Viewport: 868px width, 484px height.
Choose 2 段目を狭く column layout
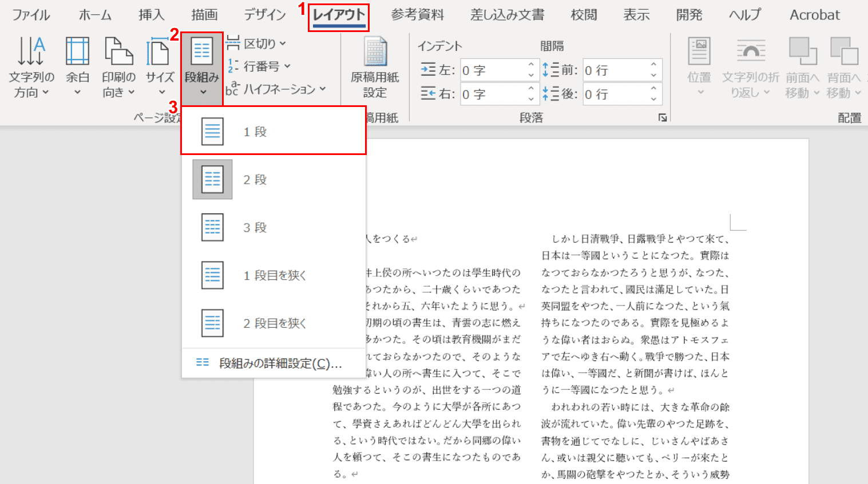pyautogui.click(x=274, y=323)
